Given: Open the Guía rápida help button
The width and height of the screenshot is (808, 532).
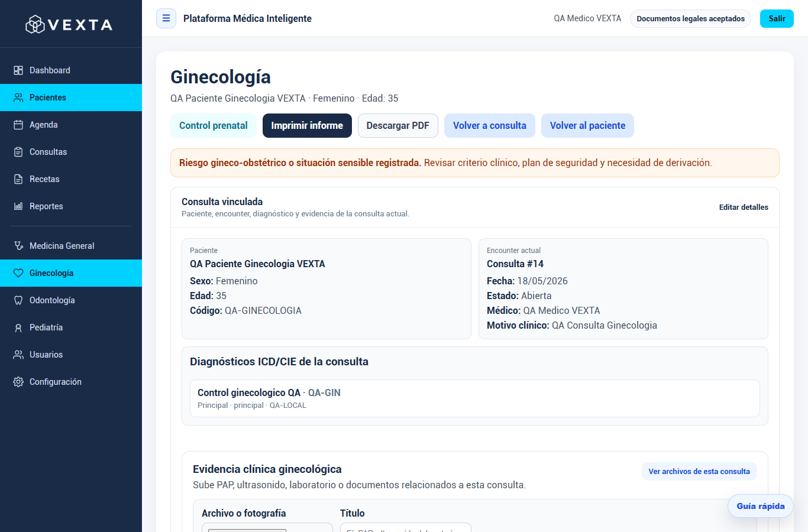Looking at the screenshot, I should (761, 506).
